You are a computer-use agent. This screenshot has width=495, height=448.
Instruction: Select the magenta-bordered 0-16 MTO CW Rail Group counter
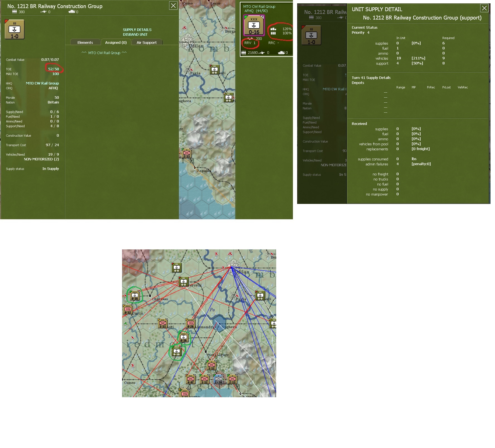(254, 25)
